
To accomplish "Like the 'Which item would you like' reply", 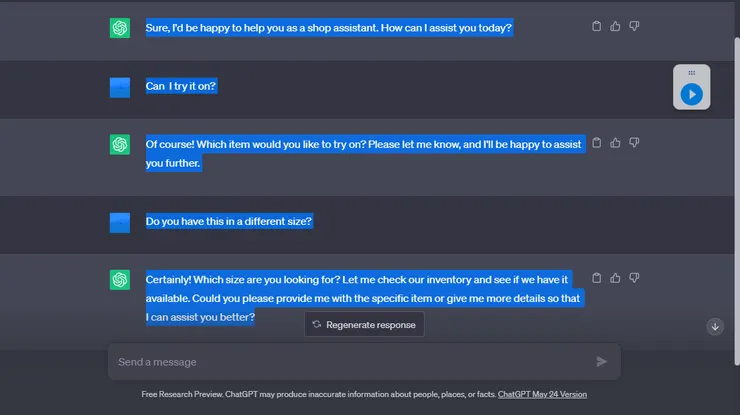I will pos(615,143).
